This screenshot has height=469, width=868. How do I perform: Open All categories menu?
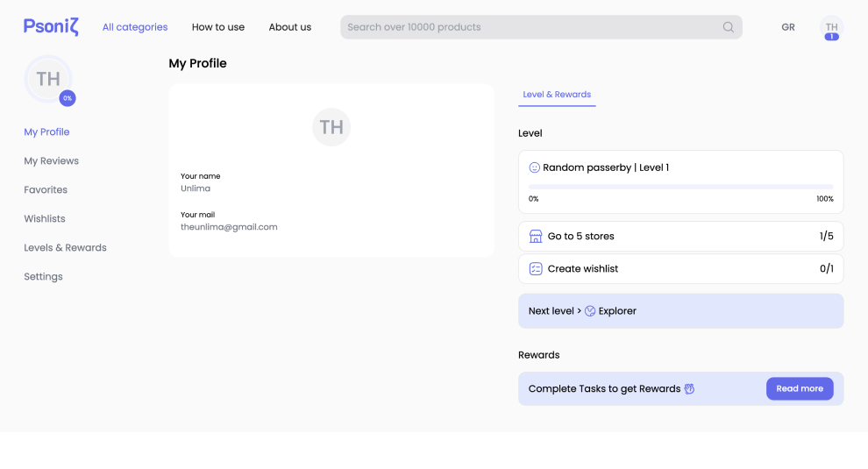click(x=135, y=27)
